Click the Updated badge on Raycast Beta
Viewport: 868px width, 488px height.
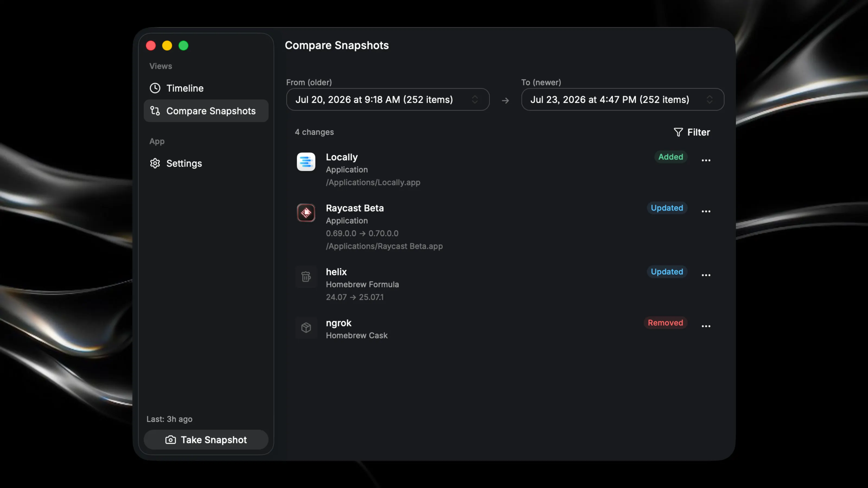(667, 208)
